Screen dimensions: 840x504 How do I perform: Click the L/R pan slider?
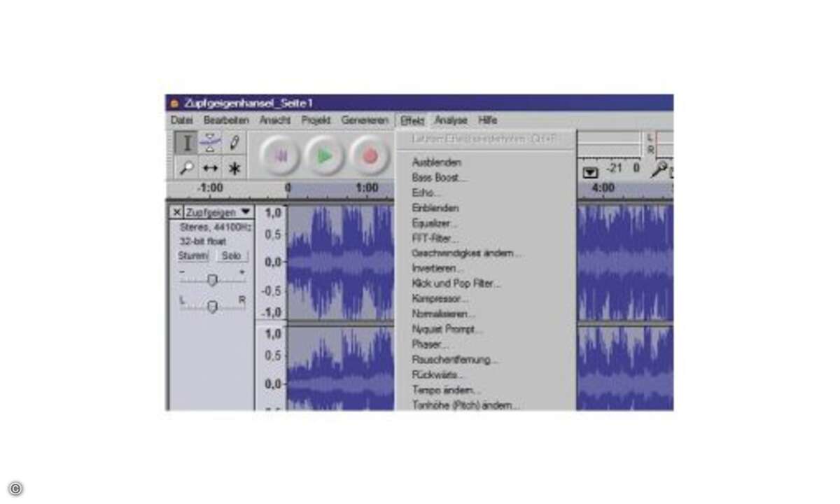(x=213, y=306)
